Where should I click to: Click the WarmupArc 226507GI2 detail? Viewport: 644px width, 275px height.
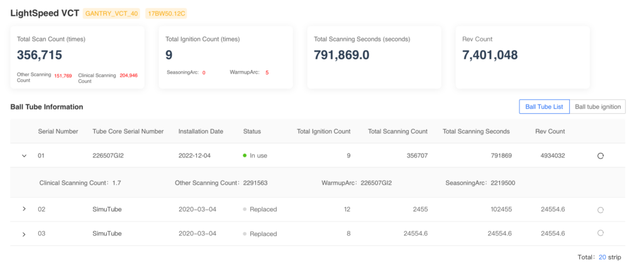coord(357,182)
